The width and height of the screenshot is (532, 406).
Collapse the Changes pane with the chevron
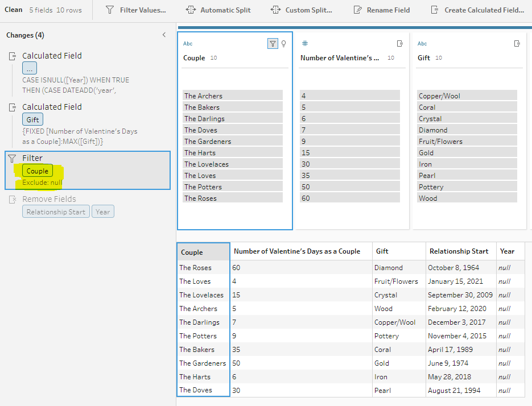click(164, 35)
